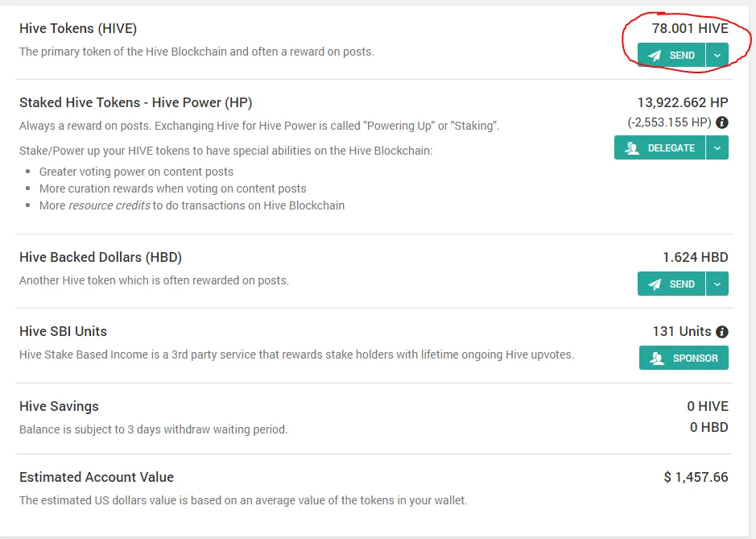
Task: Click the paper plane icon on HIVE Send
Action: click(x=655, y=56)
